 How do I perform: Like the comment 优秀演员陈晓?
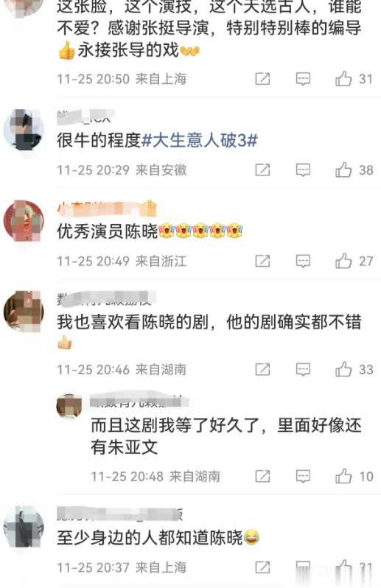(x=343, y=261)
